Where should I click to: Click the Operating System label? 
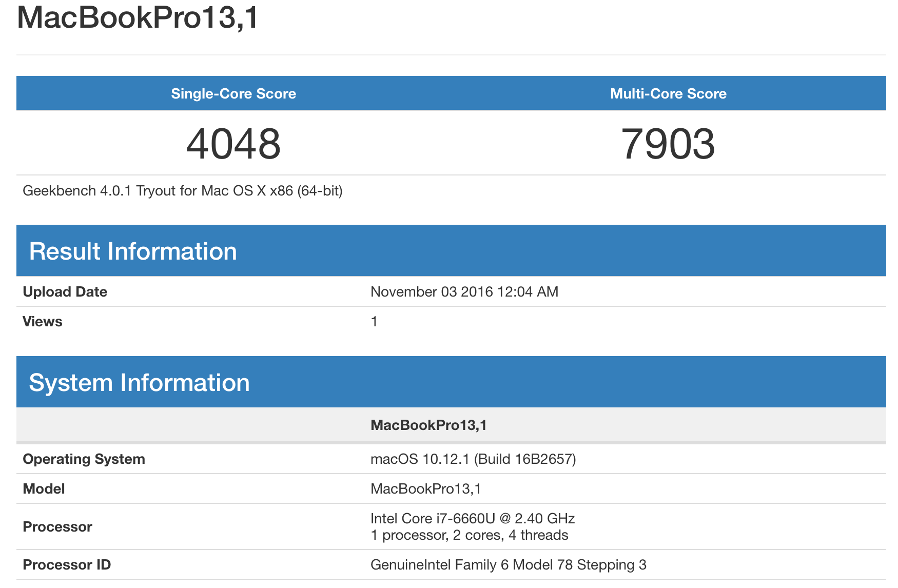click(84, 459)
